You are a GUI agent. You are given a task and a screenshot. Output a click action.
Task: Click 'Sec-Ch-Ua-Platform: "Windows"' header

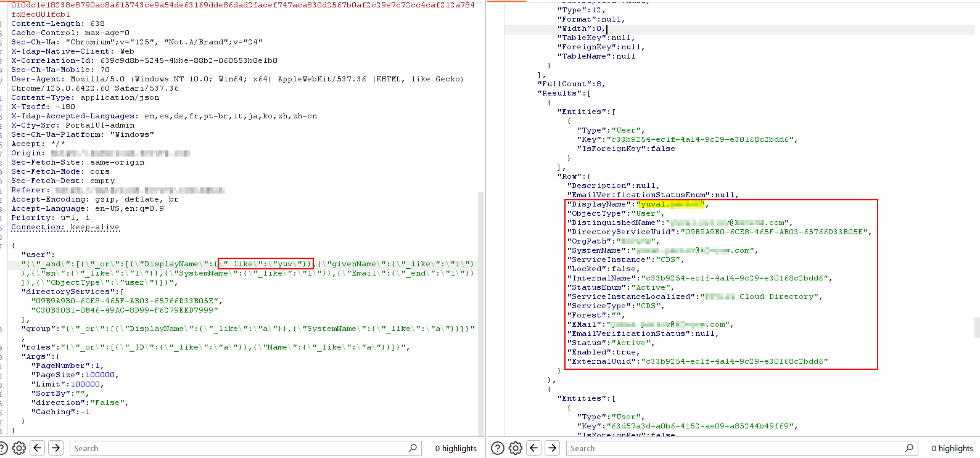tap(83, 134)
